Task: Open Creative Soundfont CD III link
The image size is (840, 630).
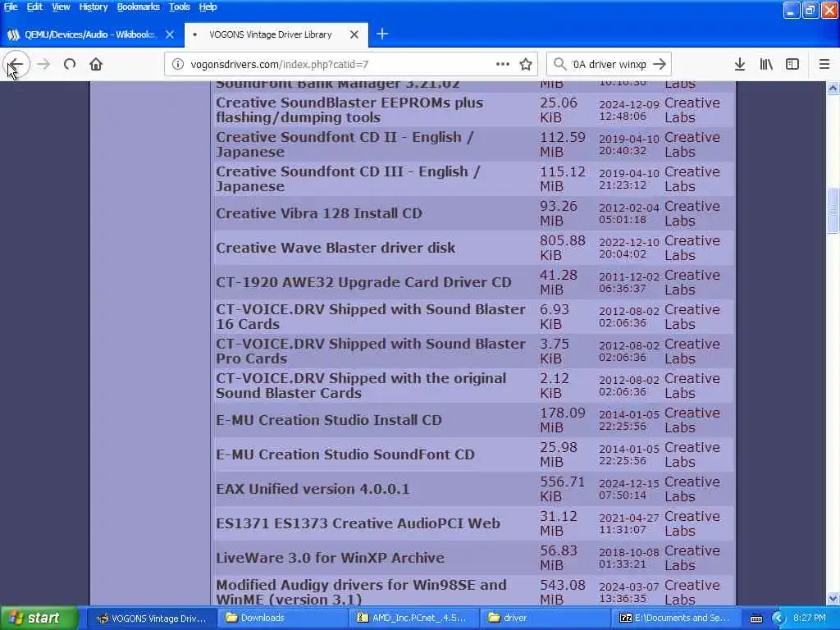Action: pos(348,179)
